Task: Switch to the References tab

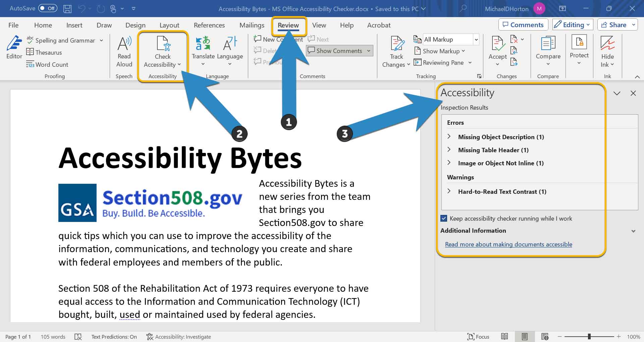Action: tap(209, 25)
